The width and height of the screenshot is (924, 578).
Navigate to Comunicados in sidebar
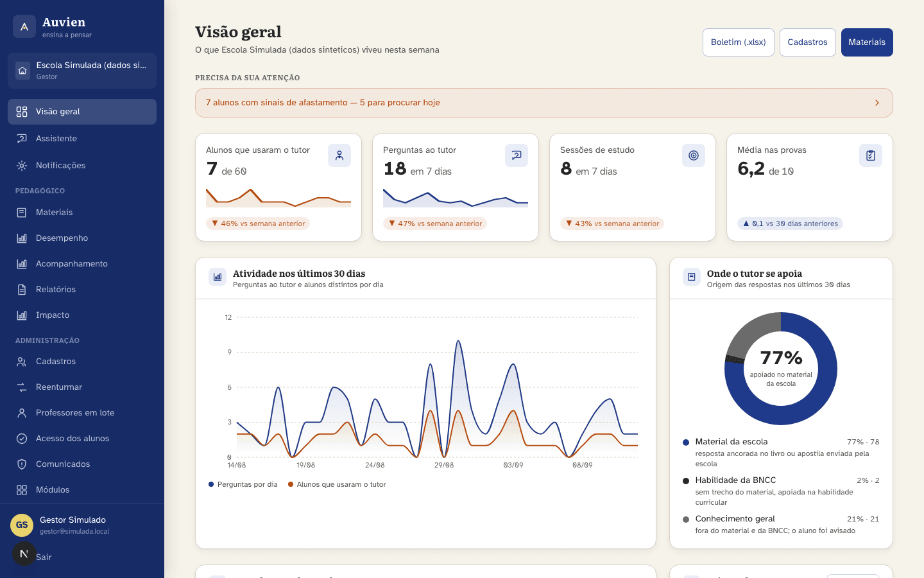tap(82, 464)
